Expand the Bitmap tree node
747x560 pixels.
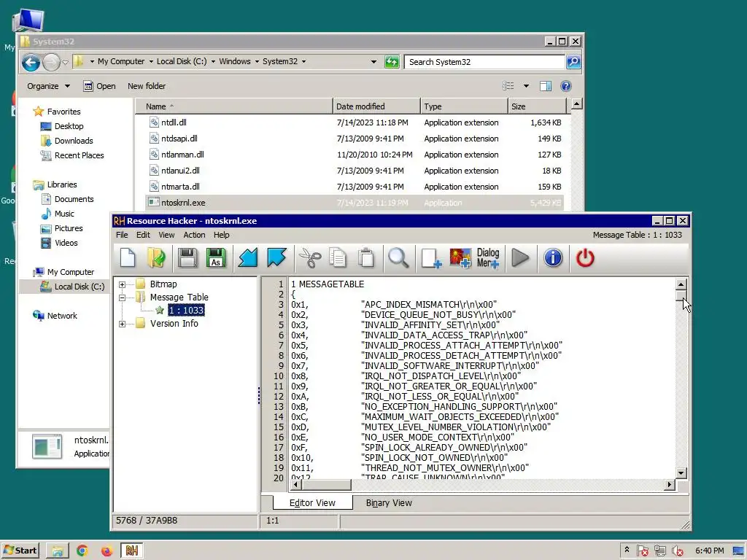click(122, 284)
